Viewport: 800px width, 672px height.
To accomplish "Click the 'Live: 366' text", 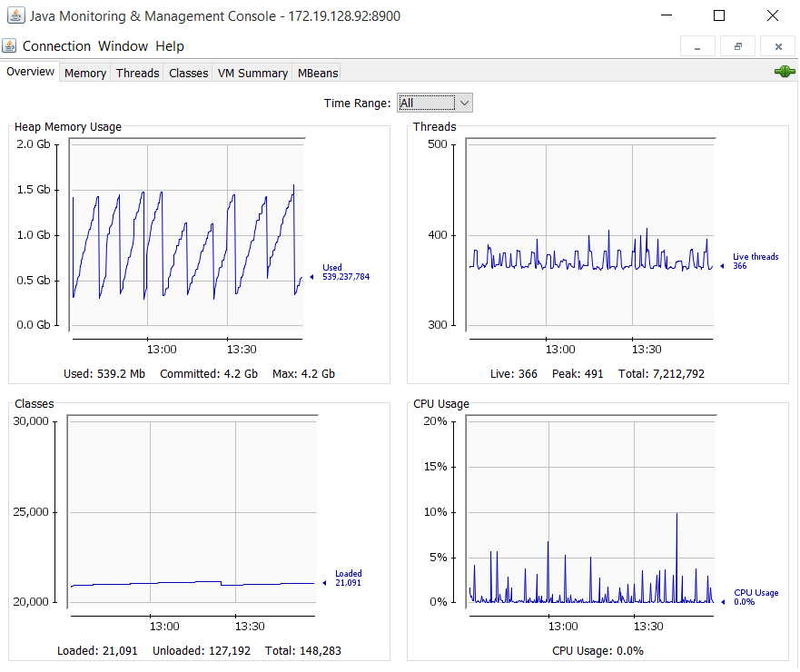I will [514, 373].
